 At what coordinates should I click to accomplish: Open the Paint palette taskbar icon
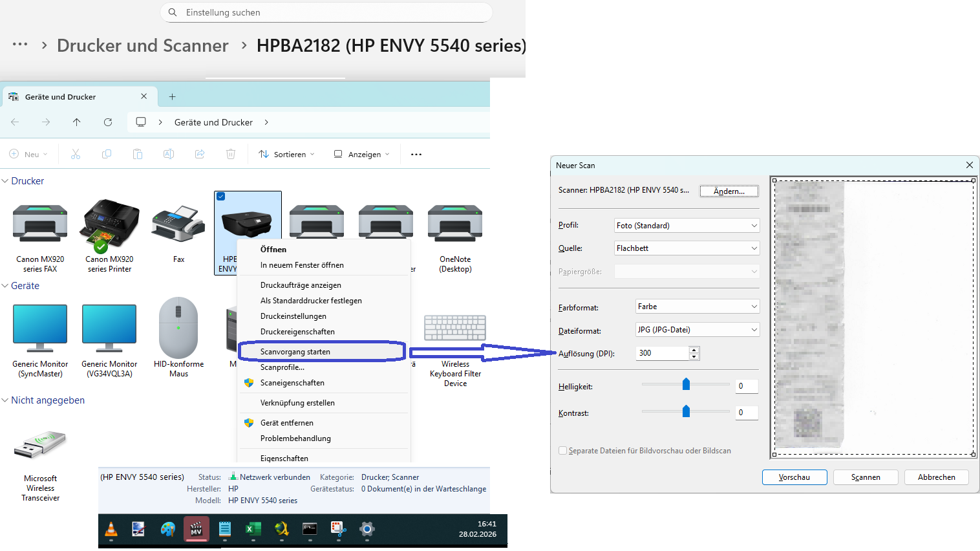168,529
